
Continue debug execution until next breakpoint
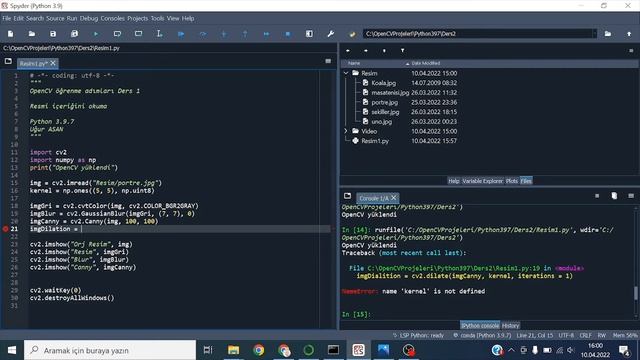pyautogui.click(x=267, y=34)
